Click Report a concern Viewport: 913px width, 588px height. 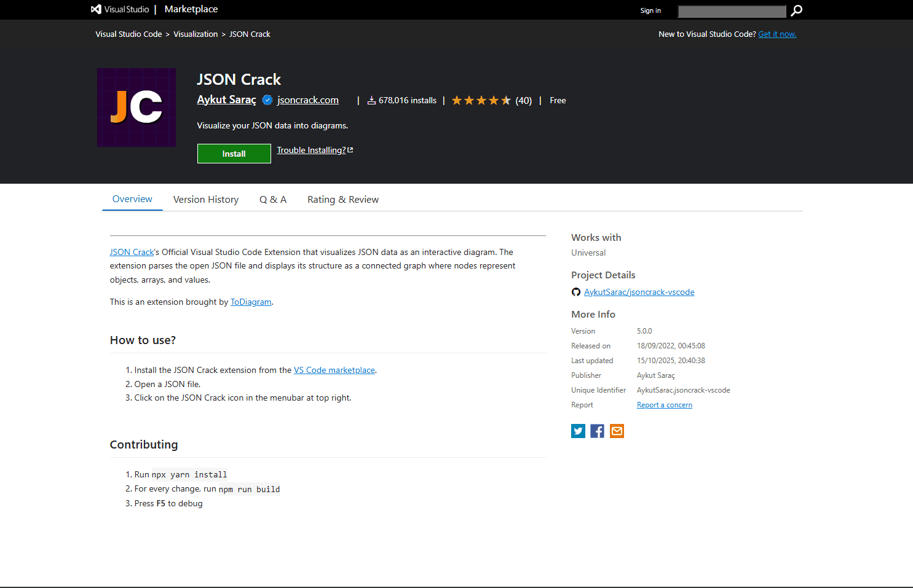click(x=664, y=404)
